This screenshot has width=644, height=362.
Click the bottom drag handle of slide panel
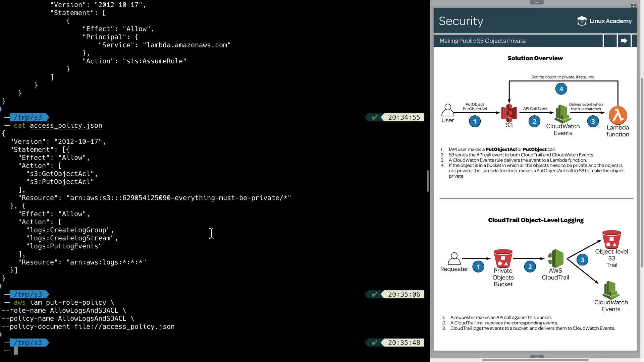(x=537, y=357)
